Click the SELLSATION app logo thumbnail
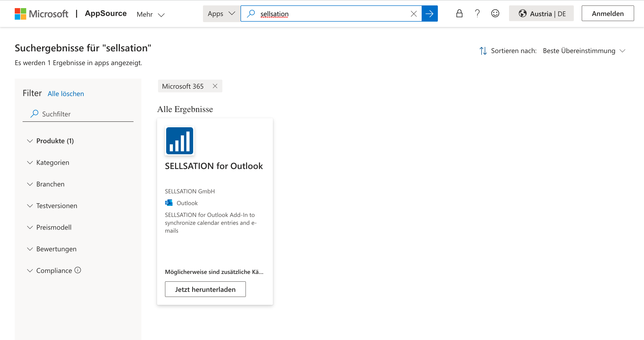Image resolution: width=644 pixels, height=340 pixels. 179,141
